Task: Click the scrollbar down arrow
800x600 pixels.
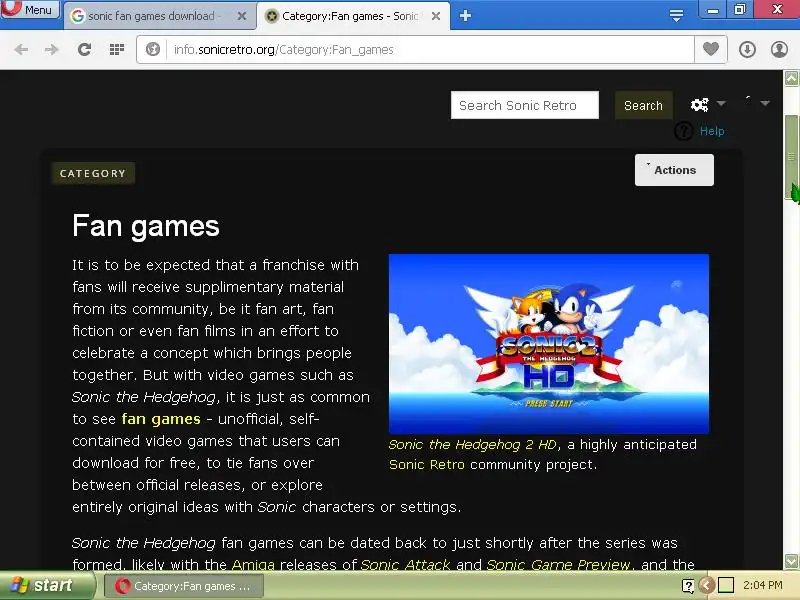Action: tap(791, 561)
